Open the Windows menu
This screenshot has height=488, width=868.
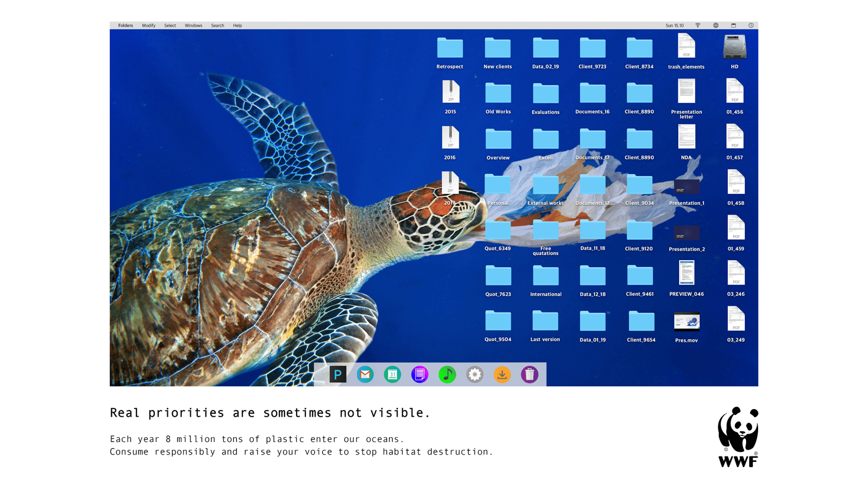(x=193, y=25)
